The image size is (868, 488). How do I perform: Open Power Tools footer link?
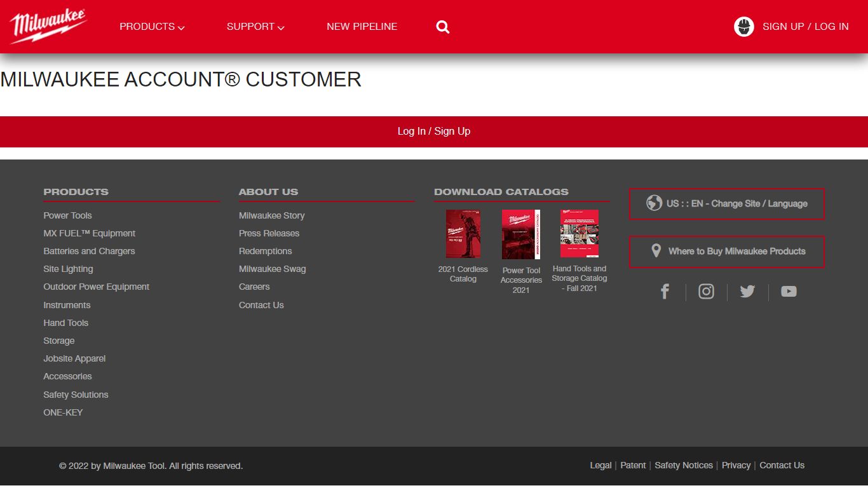[x=67, y=215]
